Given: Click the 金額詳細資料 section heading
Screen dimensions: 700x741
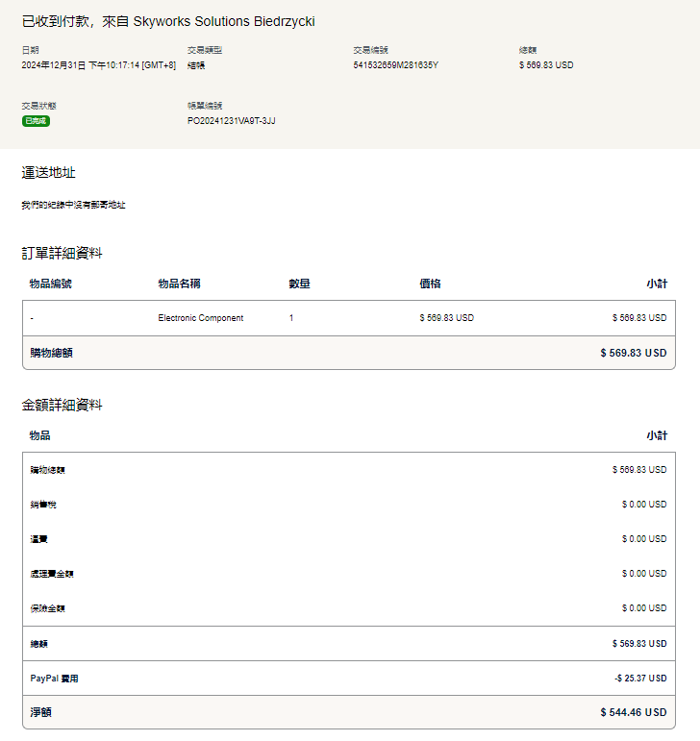Looking at the screenshot, I should 62,406.
